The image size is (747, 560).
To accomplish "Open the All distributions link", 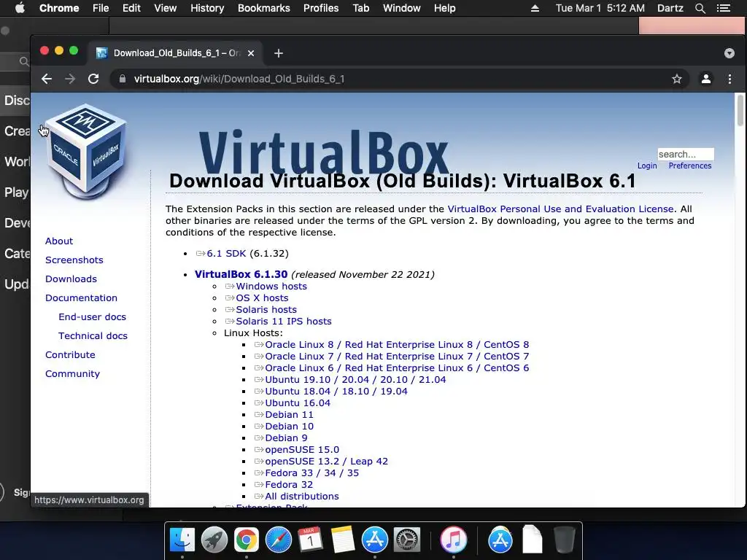I will pos(302,496).
